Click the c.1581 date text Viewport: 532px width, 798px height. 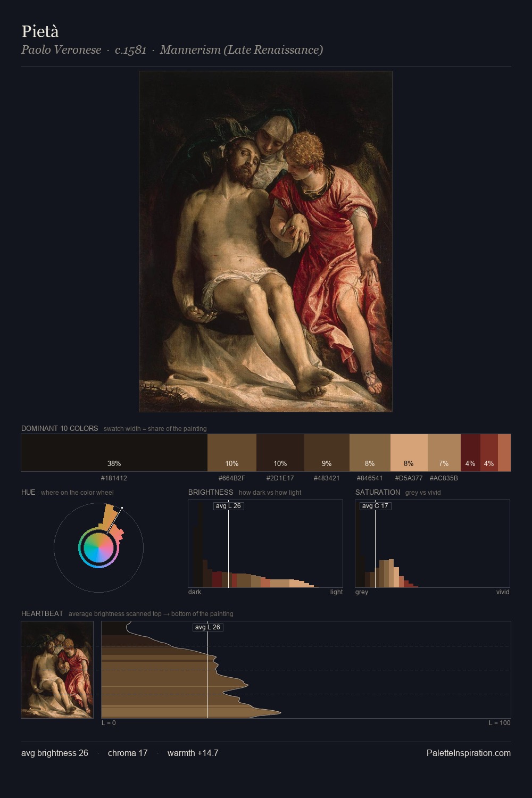click(130, 50)
